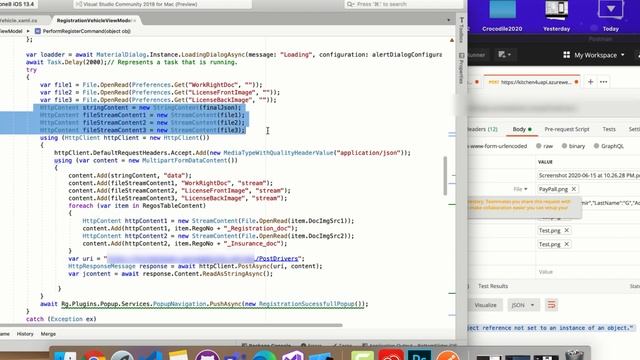640x360 pixels.
Task: Open the Yesterday stack
Action: tap(556, 16)
